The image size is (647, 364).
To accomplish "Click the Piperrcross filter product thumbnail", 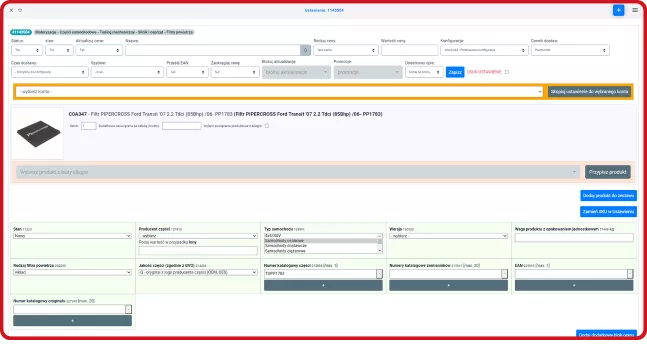I will click(38, 133).
